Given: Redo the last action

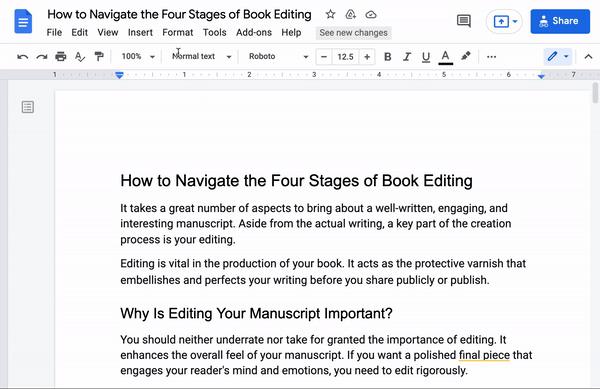Looking at the screenshot, I should click(x=42, y=57).
